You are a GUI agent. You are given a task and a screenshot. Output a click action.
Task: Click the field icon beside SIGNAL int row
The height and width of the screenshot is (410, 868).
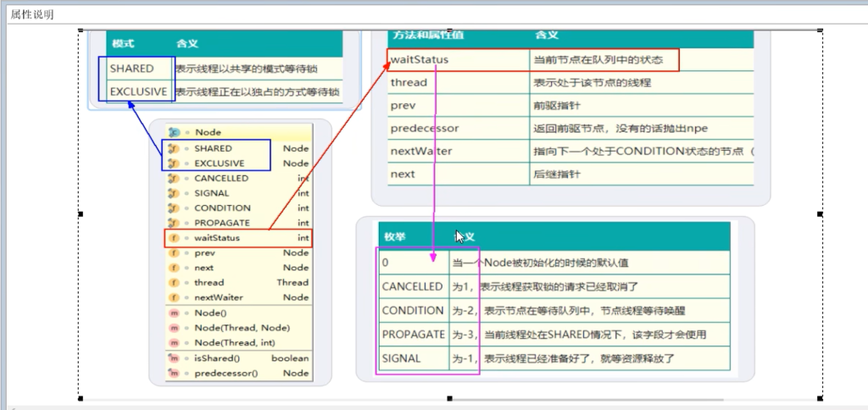[173, 193]
